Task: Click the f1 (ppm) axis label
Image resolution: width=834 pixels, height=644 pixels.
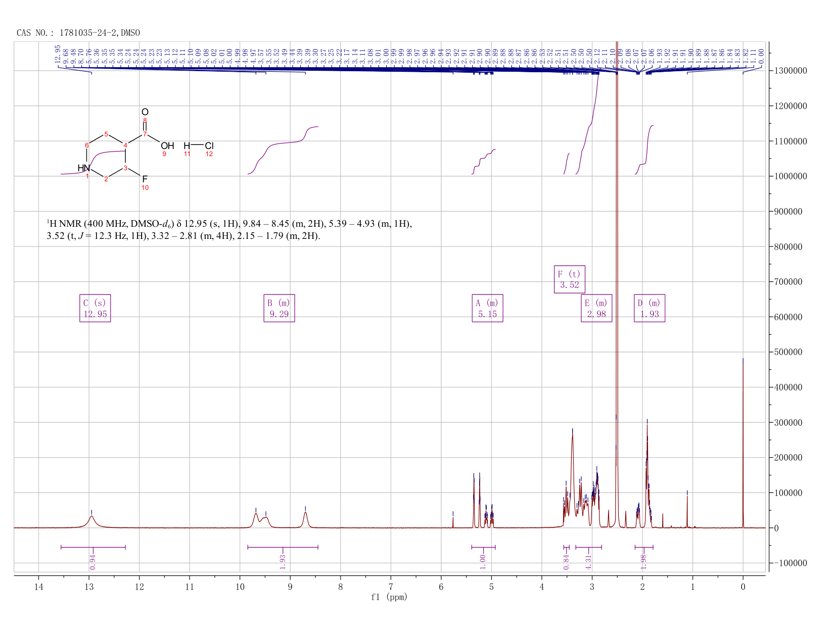Action: pos(389,597)
